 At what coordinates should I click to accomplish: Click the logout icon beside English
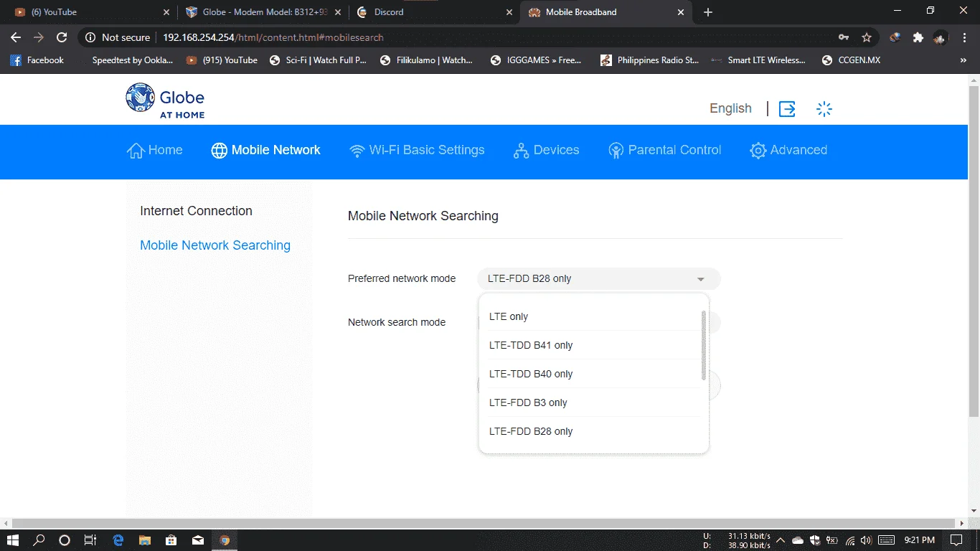click(787, 109)
